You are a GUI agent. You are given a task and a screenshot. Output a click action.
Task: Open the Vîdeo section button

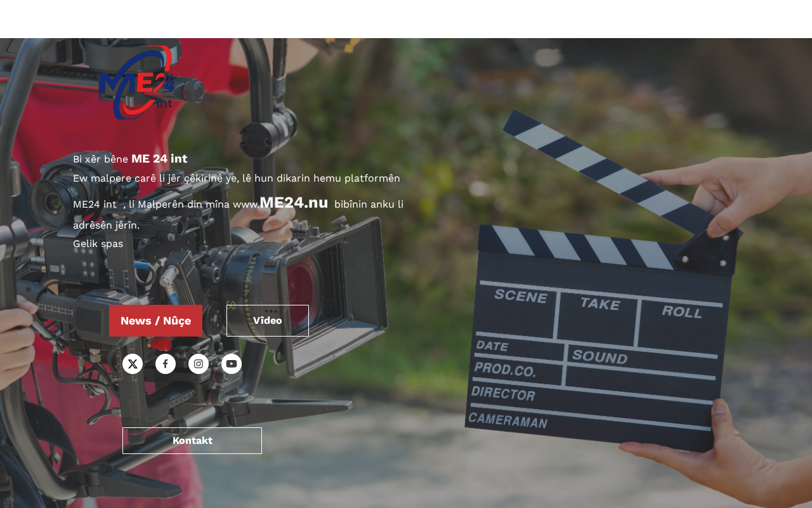268,321
